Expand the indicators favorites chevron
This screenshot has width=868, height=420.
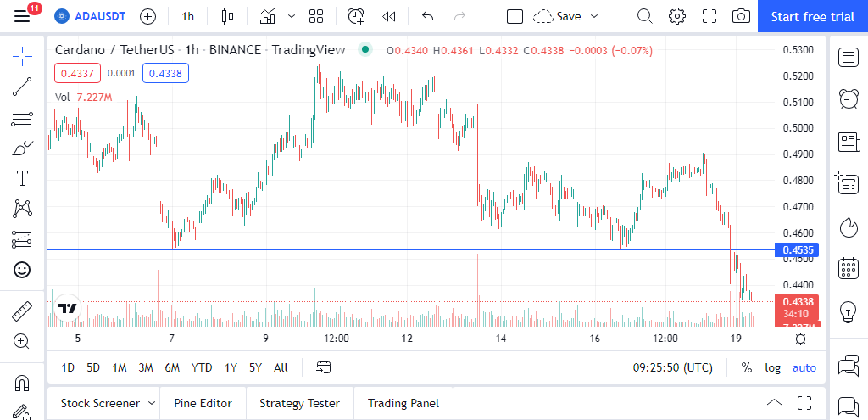point(292,17)
